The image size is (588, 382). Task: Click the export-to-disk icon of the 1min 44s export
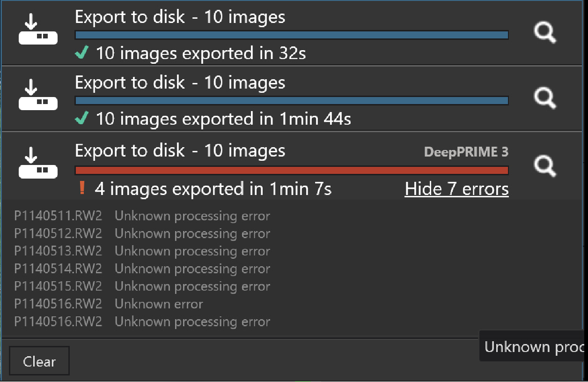38,95
